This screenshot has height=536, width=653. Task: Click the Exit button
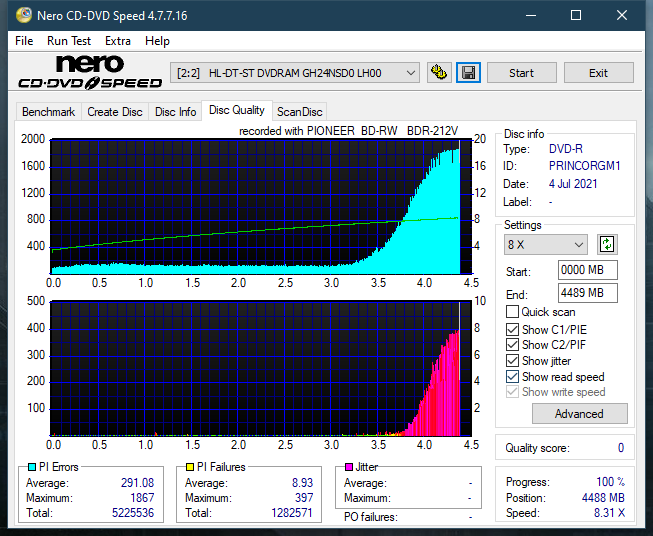click(598, 73)
